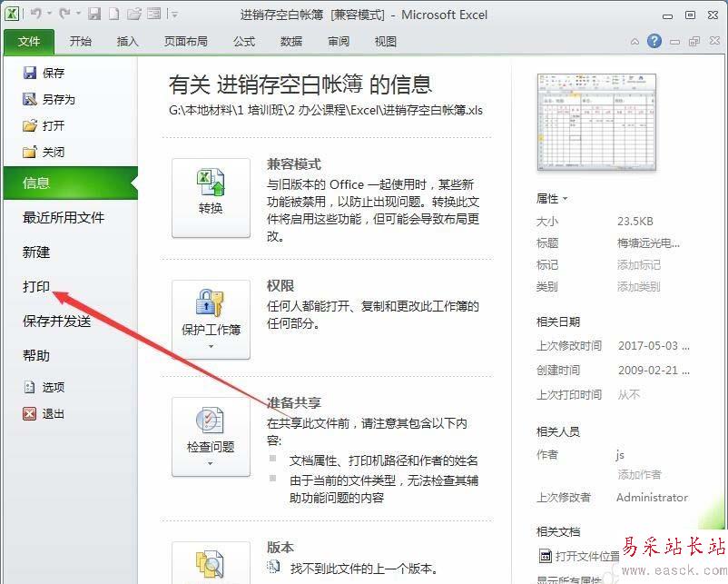
Task: Click the 转换 (Convert) button
Action: [211, 198]
